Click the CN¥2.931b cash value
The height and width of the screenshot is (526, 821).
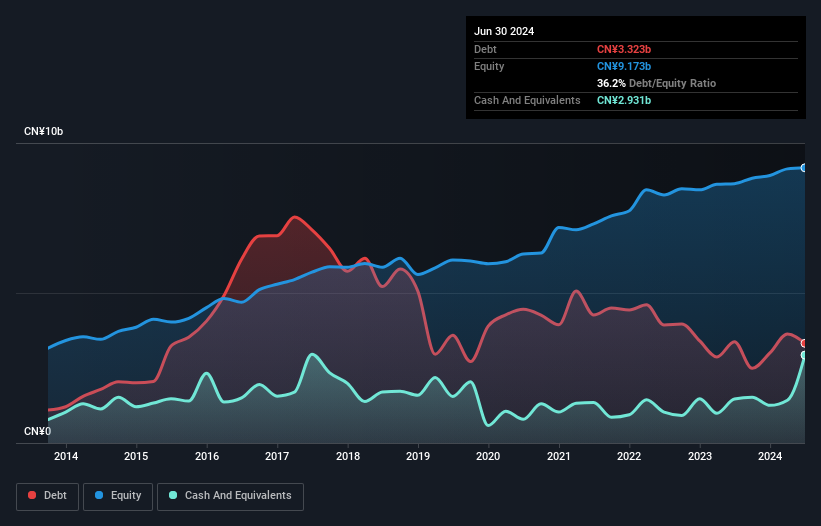(x=624, y=100)
